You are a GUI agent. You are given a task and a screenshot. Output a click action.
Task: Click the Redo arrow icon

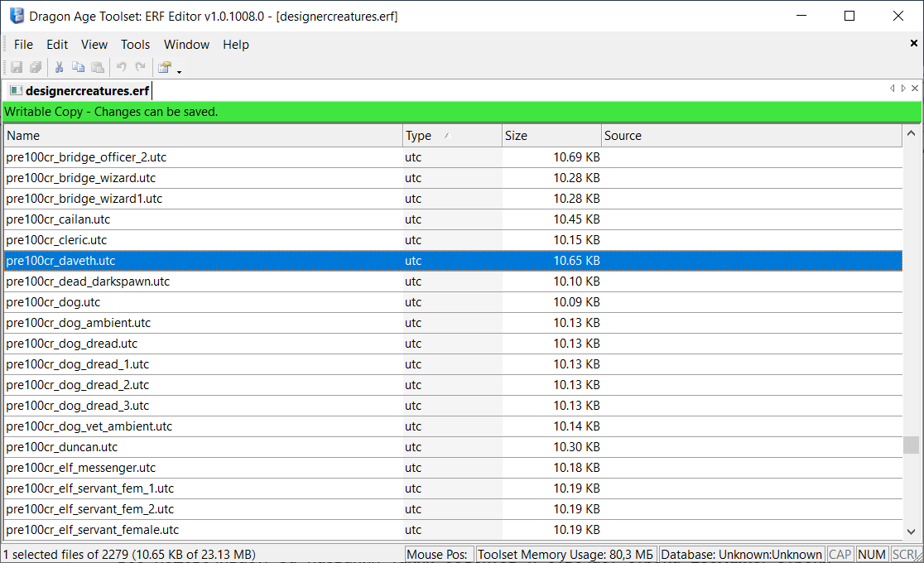pyautogui.click(x=140, y=67)
